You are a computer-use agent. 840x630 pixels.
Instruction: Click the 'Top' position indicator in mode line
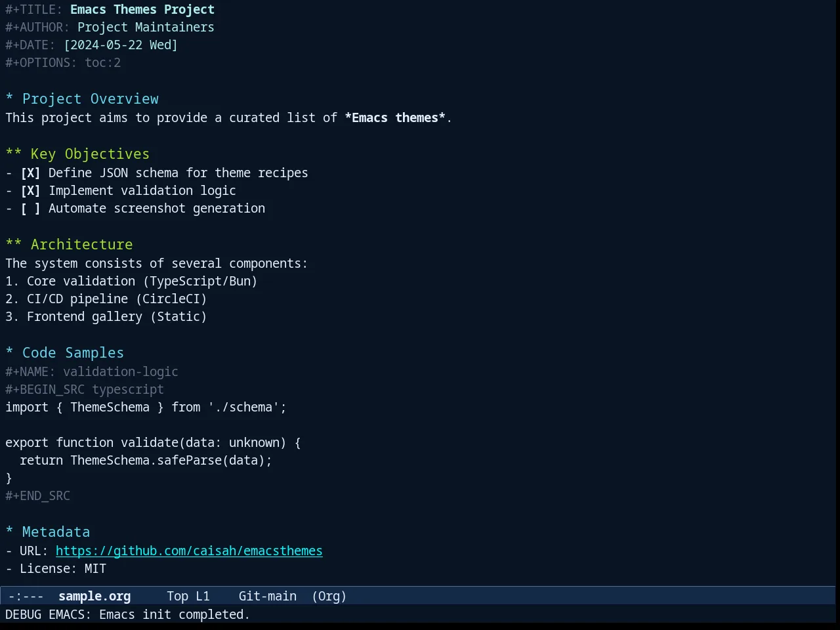(x=177, y=596)
